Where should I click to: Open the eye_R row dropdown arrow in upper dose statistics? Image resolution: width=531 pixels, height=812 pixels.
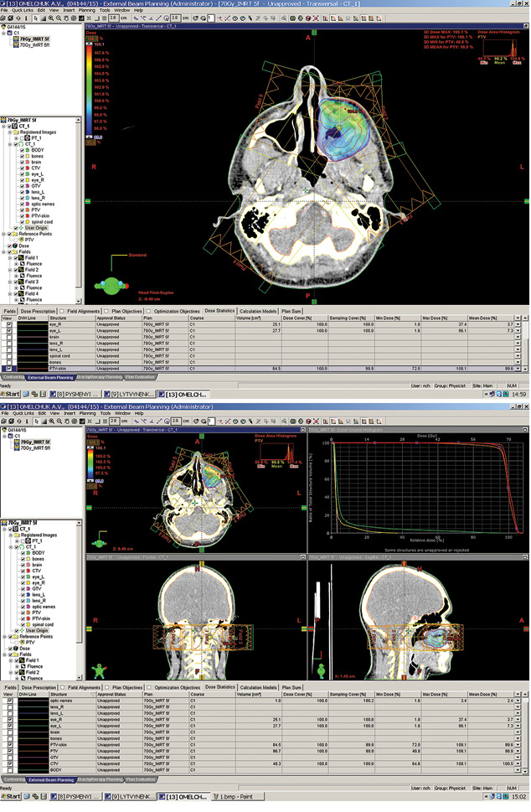coord(518,324)
